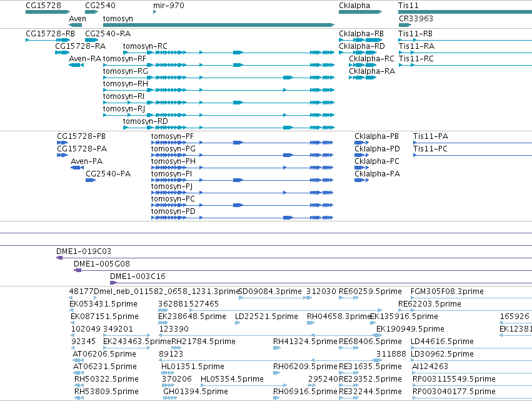Select protein CG2540-PA

click(91, 180)
